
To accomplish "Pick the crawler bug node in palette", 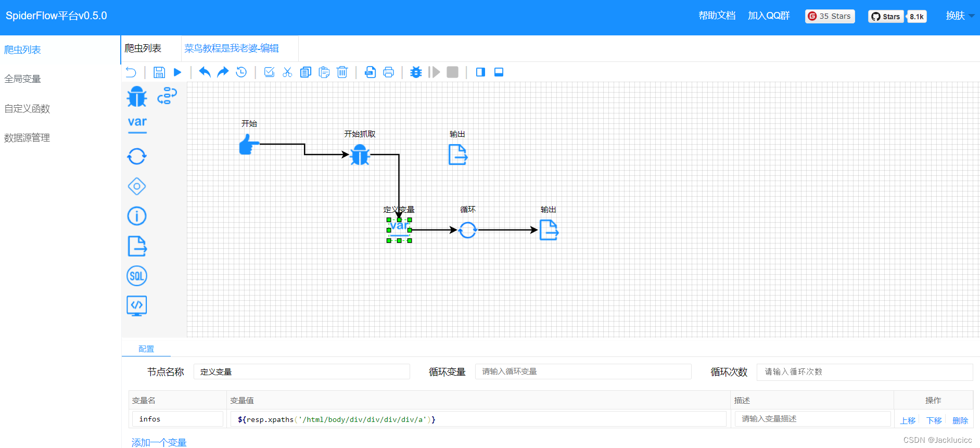I will click(137, 97).
